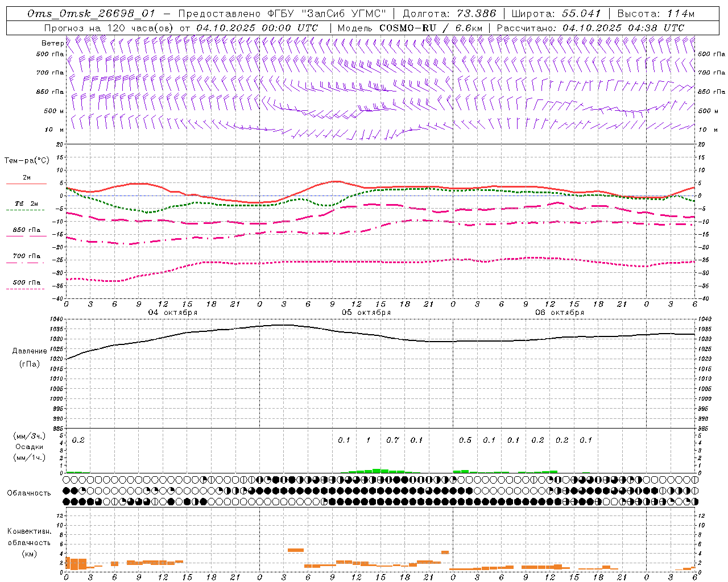
Task: Click the (мм/3ч.) precipitation unit label
Action: (x=28, y=436)
